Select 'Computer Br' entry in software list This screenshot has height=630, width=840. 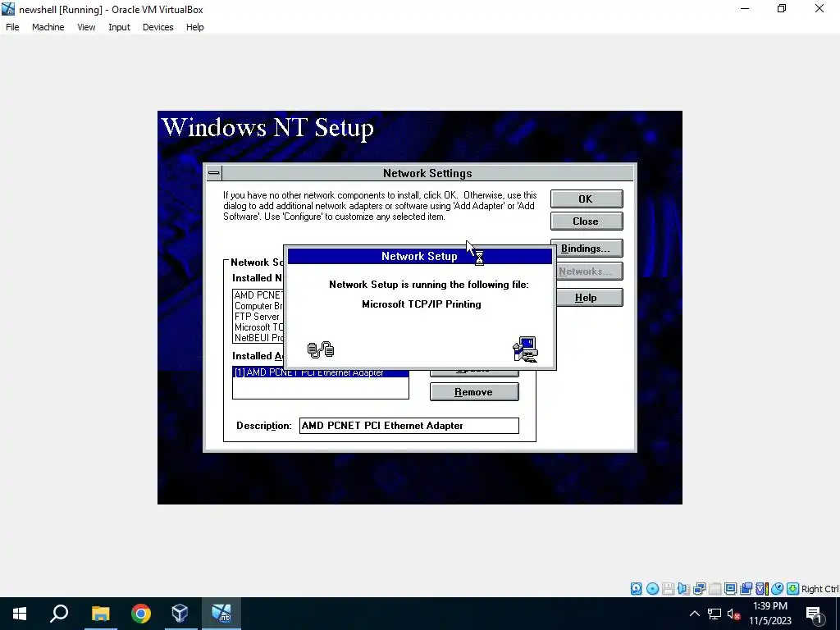pyautogui.click(x=258, y=306)
